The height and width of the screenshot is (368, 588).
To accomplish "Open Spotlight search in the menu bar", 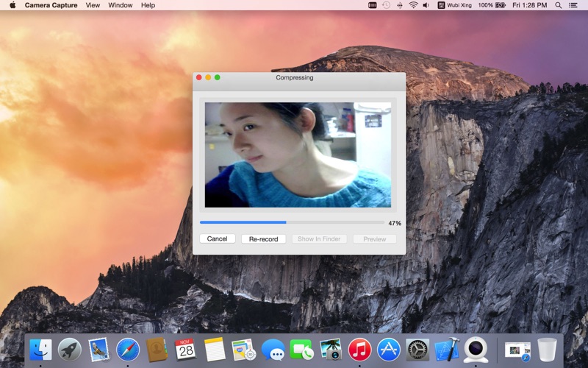I will pyautogui.click(x=558, y=5).
